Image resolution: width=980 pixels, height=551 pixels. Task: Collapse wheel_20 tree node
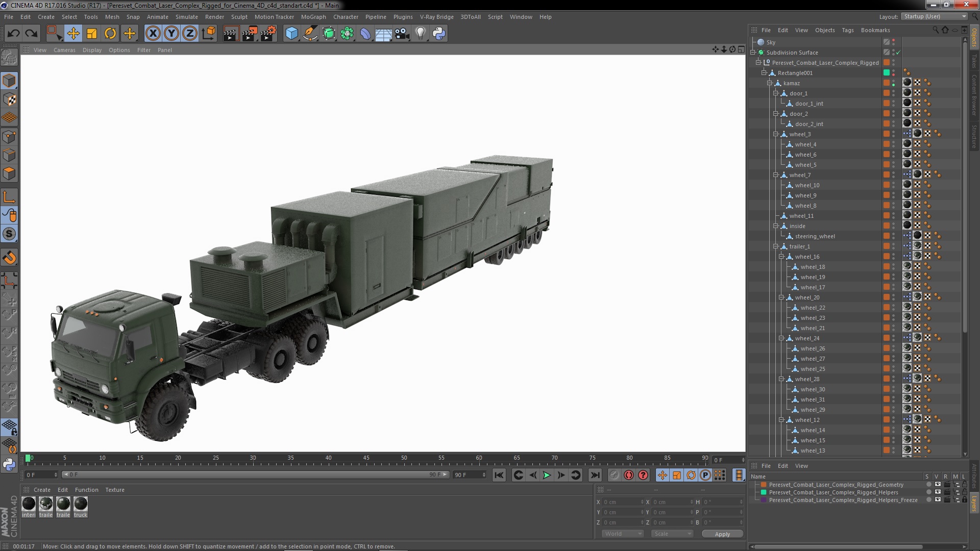(x=781, y=297)
